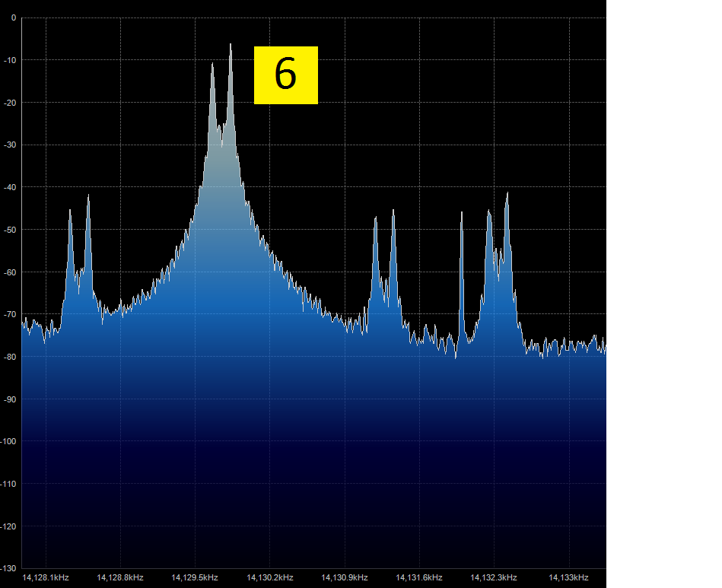The image size is (722, 588).
Task: Select the -100 dB level axis label
Action: coord(9,441)
